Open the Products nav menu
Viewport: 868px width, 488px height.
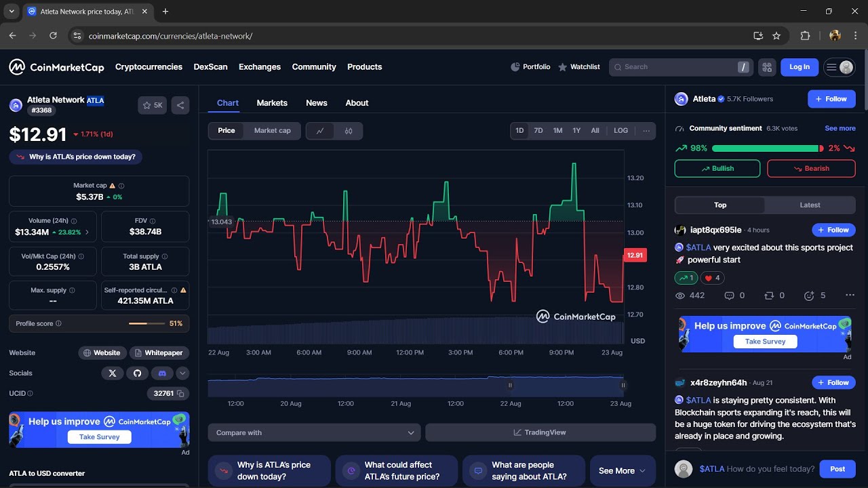[x=365, y=67]
